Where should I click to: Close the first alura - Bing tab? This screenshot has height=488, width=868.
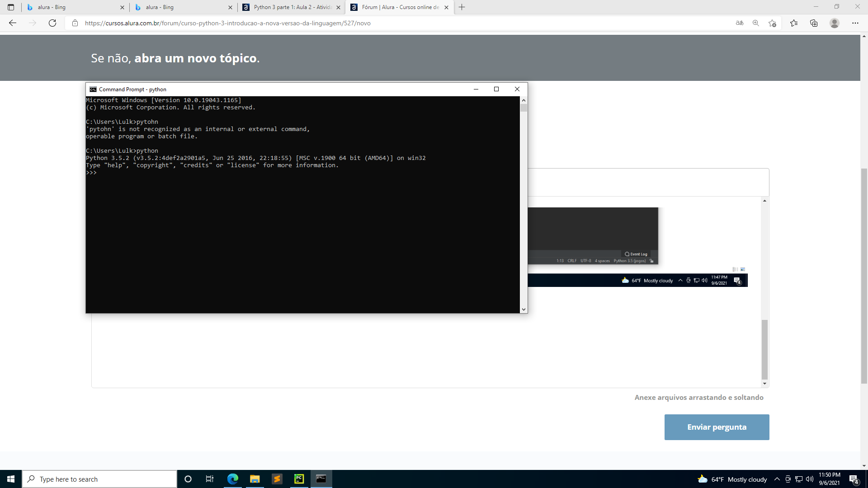tap(122, 7)
